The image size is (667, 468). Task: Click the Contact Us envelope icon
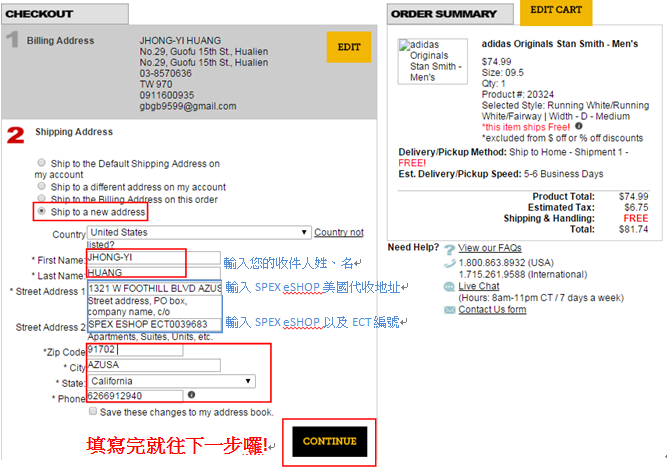click(450, 310)
